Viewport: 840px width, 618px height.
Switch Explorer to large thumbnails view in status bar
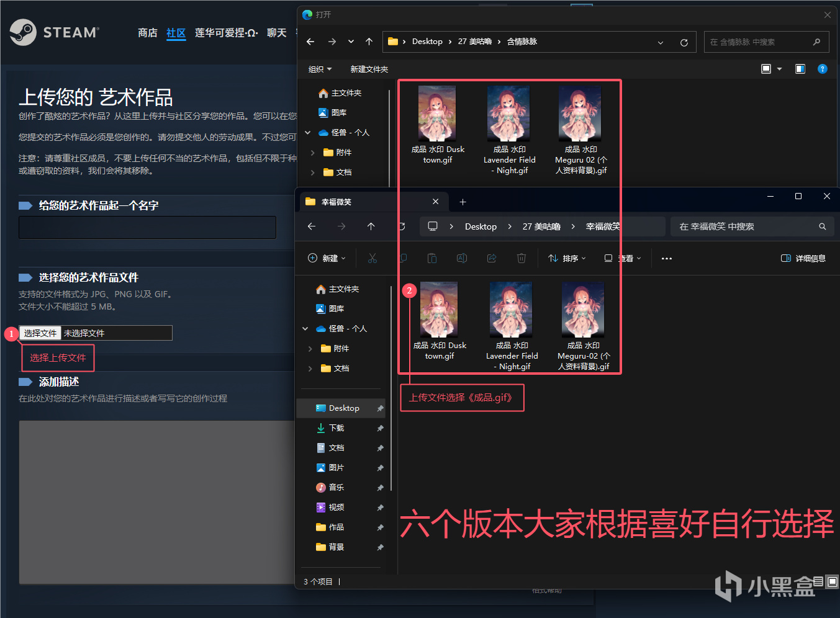click(x=833, y=581)
